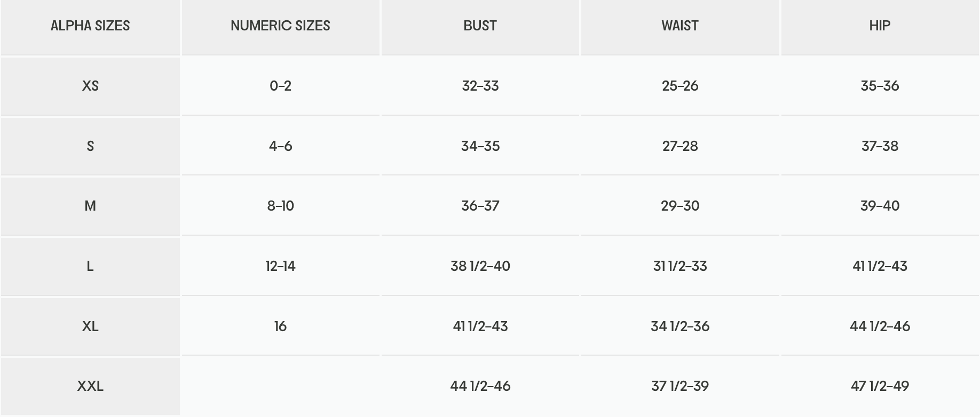Click the S size row label
The width and height of the screenshot is (980, 417).
[90, 146]
